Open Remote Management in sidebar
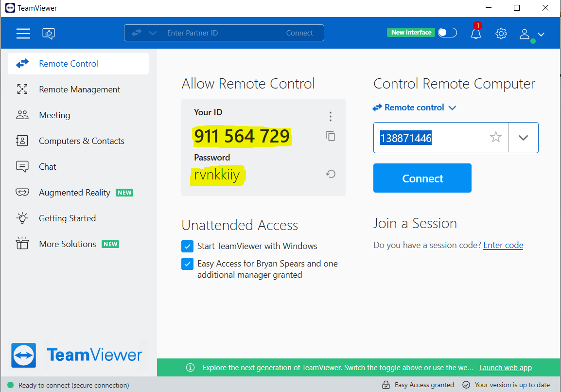The image size is (561, 392). tap(78, 89)
